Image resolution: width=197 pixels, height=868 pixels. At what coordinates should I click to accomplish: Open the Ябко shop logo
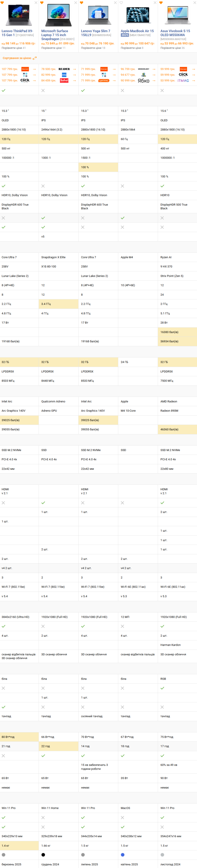pyautogui.click(x=144, y=81)
